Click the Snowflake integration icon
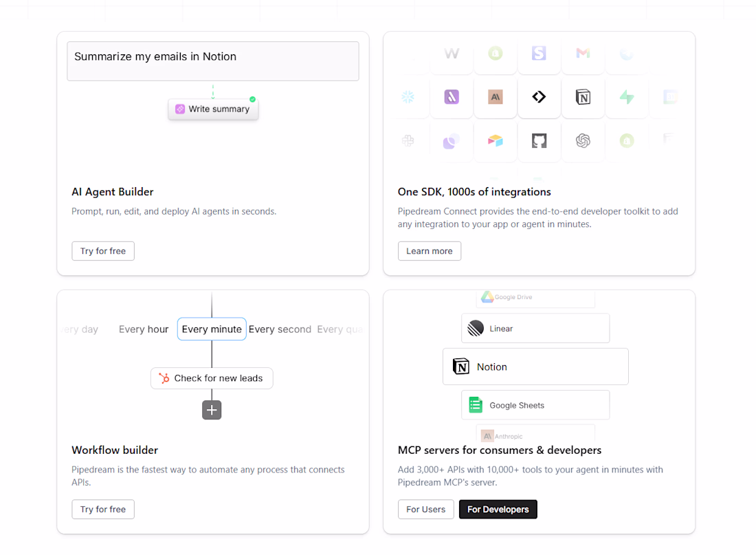 pyautogui.click(x=408, y=98)
